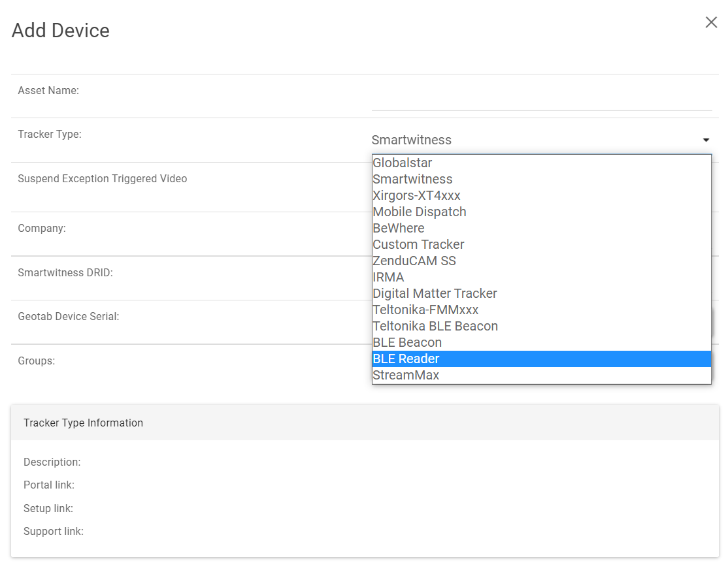Click the Suspend Exception Triggered Video label
The width and height of the screenshot is (728, 563).
click(x=102, y=179)
